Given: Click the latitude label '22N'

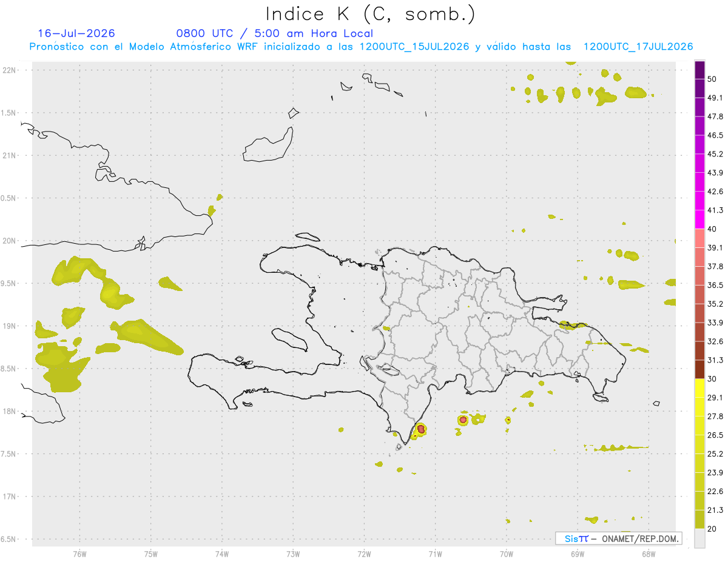Looking at the screenshot, I should coord(8,70).
